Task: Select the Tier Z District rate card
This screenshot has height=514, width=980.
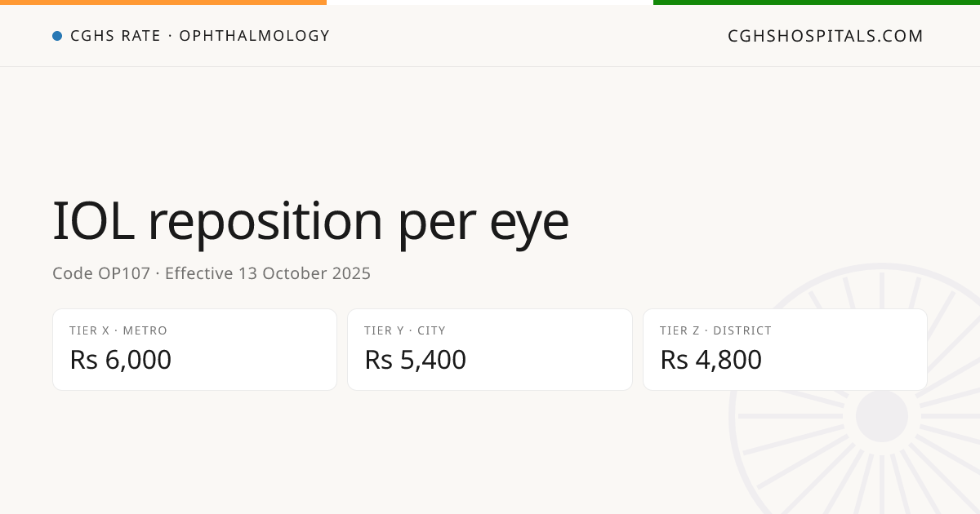Action: click(x=785, y=349)
